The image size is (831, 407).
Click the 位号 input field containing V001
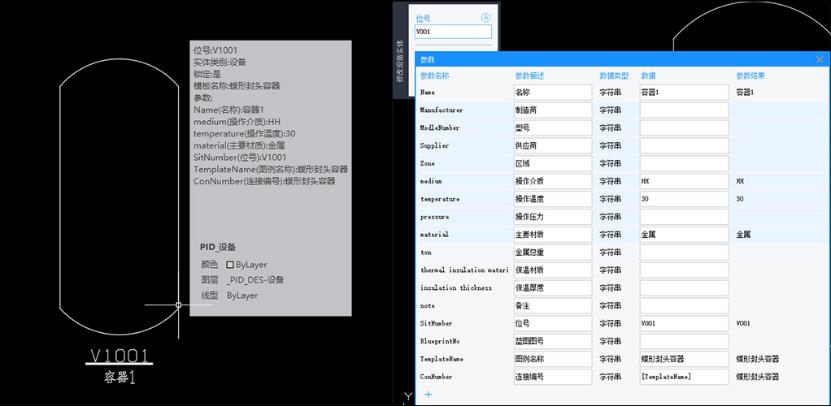click(453, 31)
